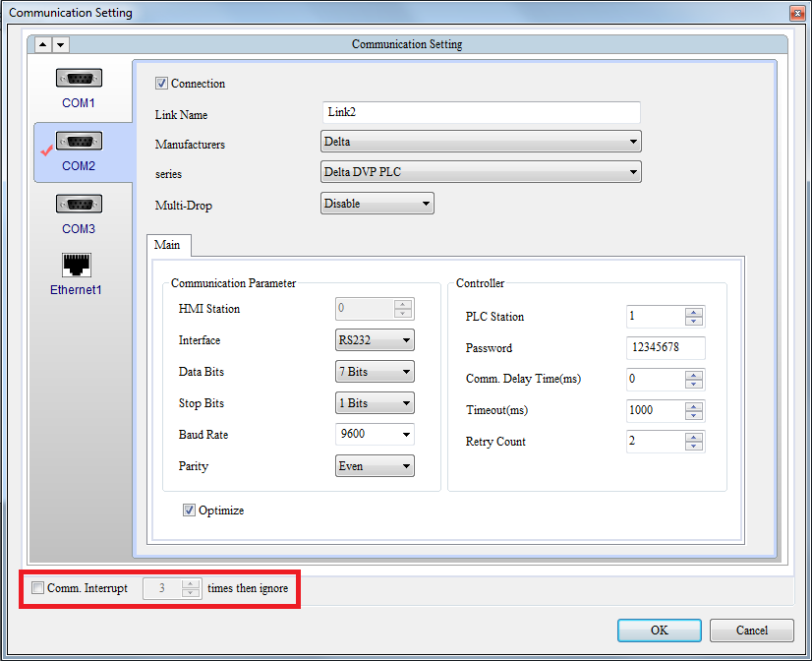Image resolution: width=812 pixels, height=661 pixels.
Task: Open the Manufacturers dropdown
Action: (632, 141)
